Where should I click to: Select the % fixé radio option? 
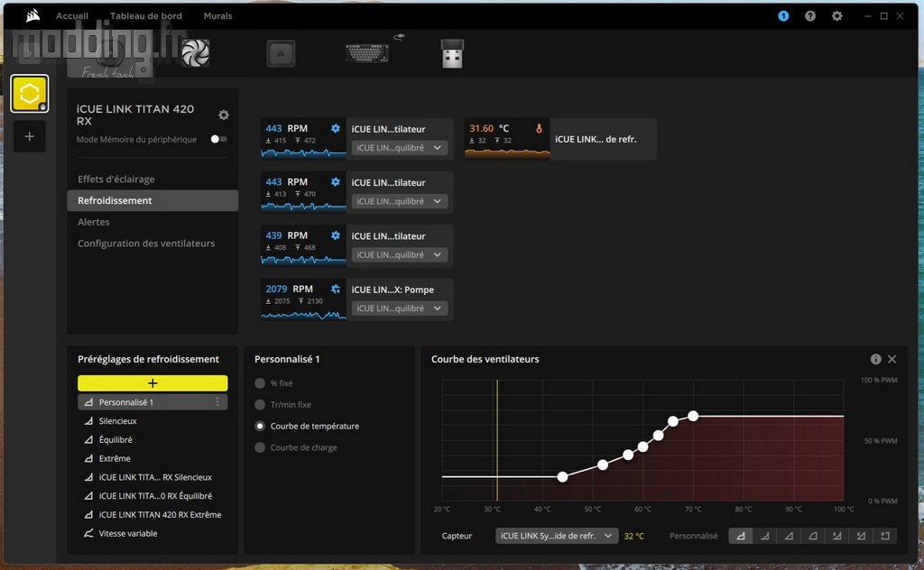[x=260, y=383]
